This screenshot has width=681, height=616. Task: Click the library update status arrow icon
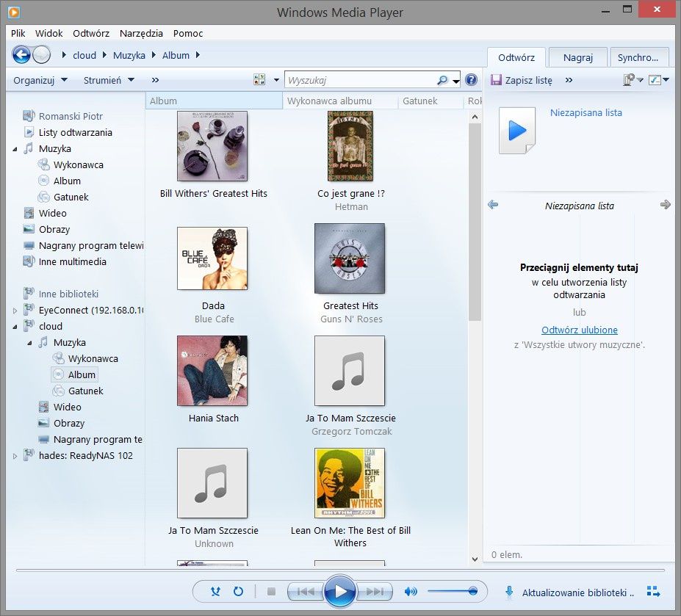[x=509, y=592]
